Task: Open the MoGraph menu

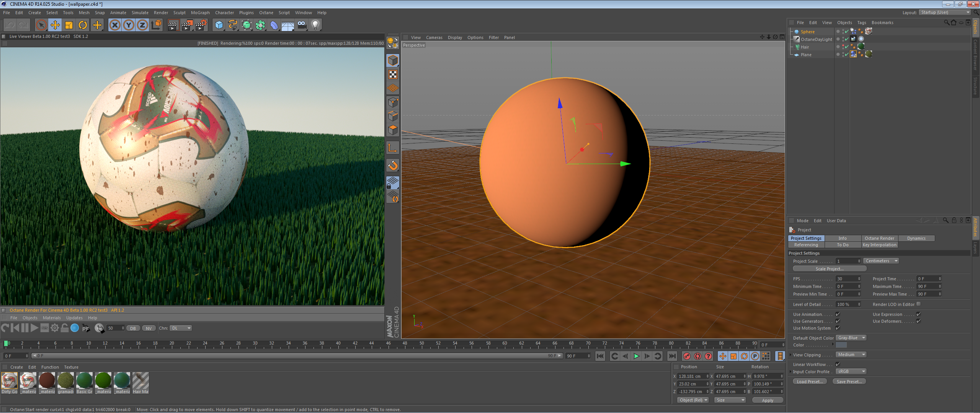Action: click(x=200, y=13)
